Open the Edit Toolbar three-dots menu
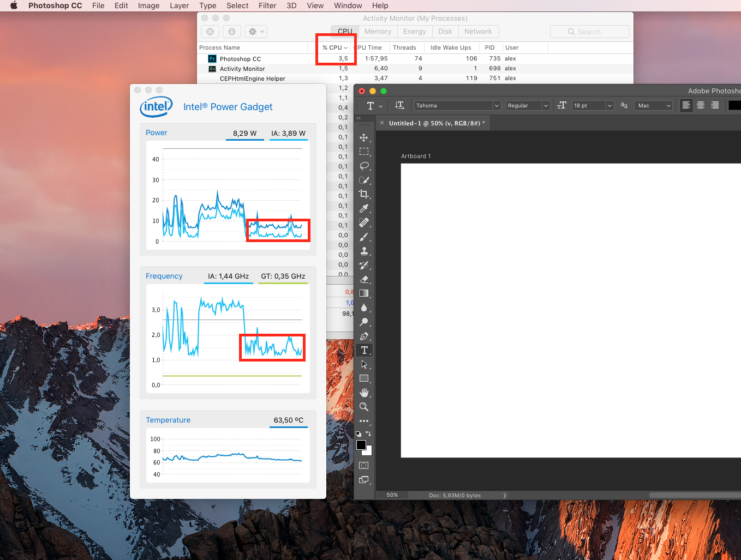 [x=364, y=421]
